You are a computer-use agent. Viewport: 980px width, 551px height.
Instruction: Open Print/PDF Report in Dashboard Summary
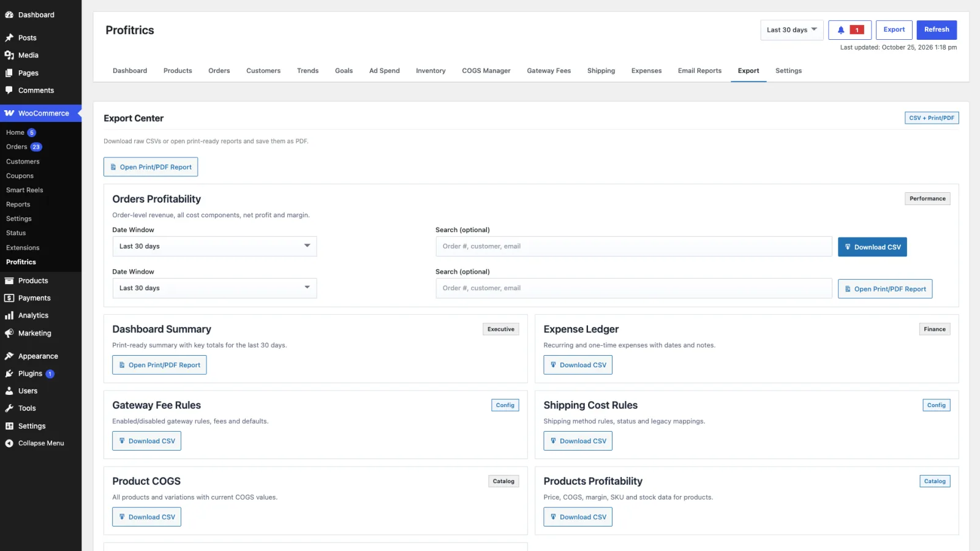(159, 365)
